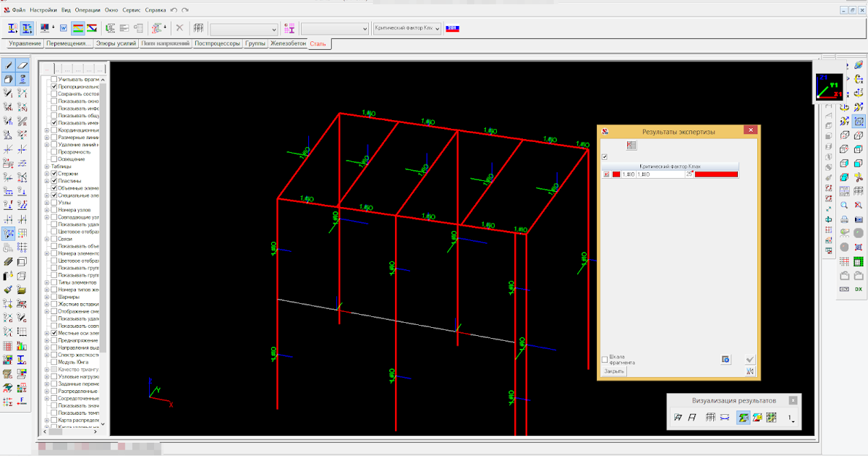Click the axis orientation widget with Z1 Y1 X1

(x=830, y=86)
